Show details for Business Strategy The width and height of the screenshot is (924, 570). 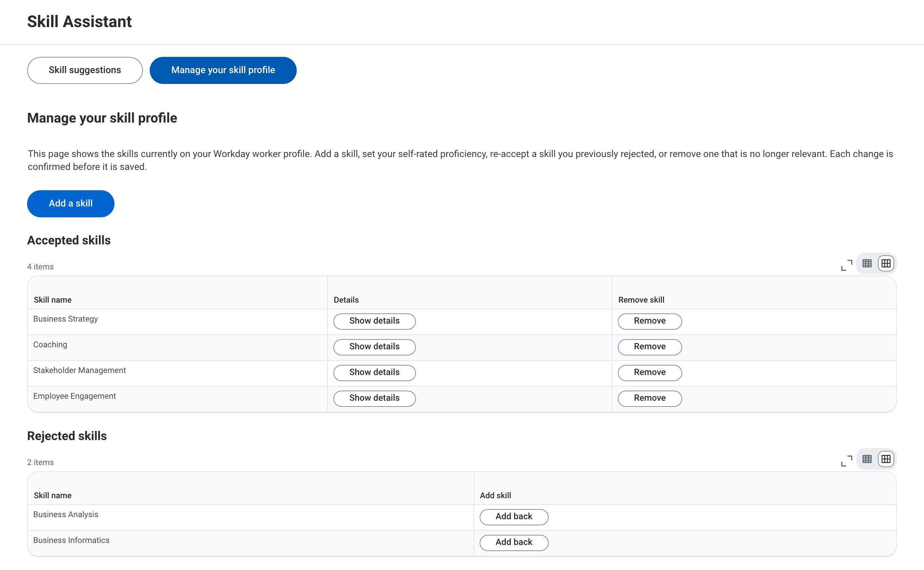(x=374, y=321)
